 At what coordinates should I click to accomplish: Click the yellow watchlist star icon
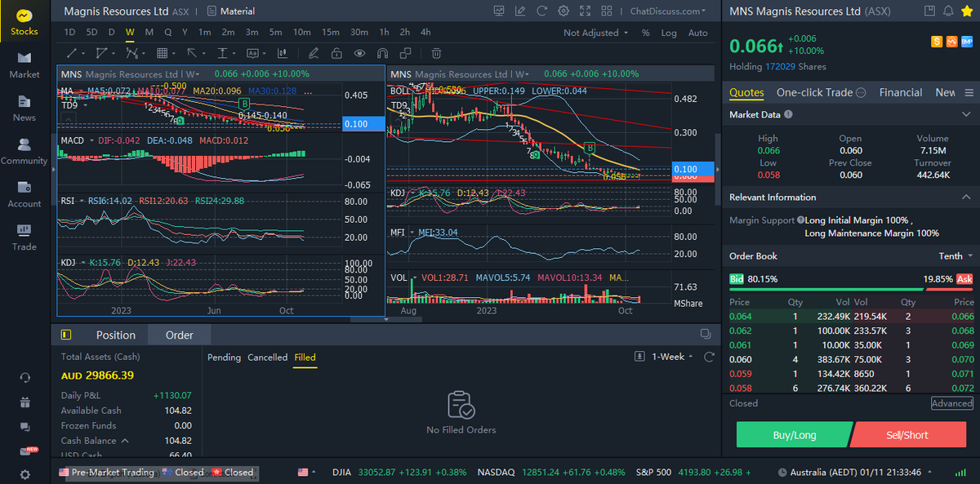click(969, 11)
